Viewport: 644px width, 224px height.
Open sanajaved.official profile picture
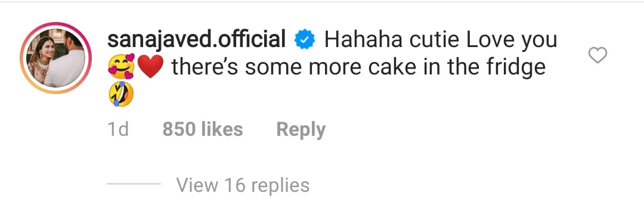[56, 58]
